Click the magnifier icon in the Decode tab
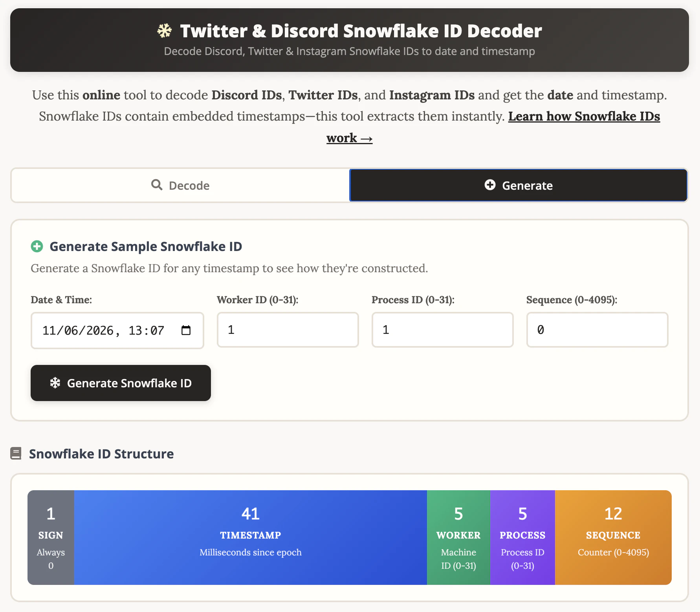Image resolution: width=700 pixels, height=612 pixels. 157,185
